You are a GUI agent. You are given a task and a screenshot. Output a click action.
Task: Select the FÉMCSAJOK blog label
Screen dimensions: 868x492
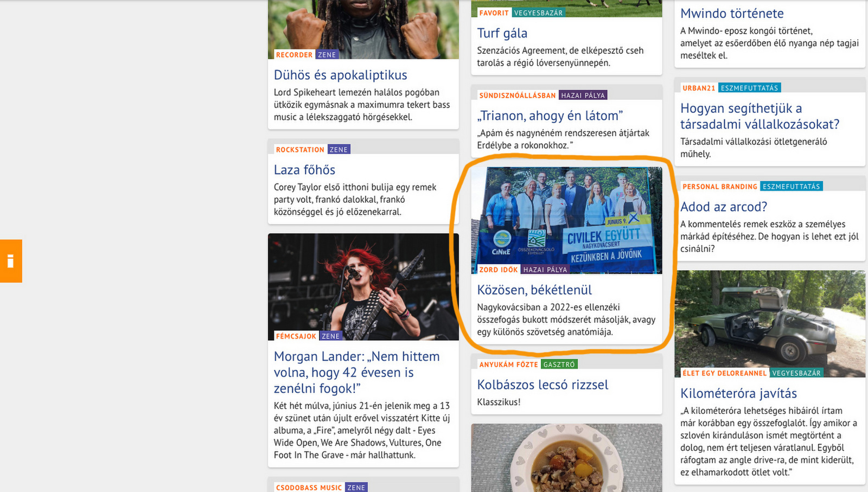(296, 336)
